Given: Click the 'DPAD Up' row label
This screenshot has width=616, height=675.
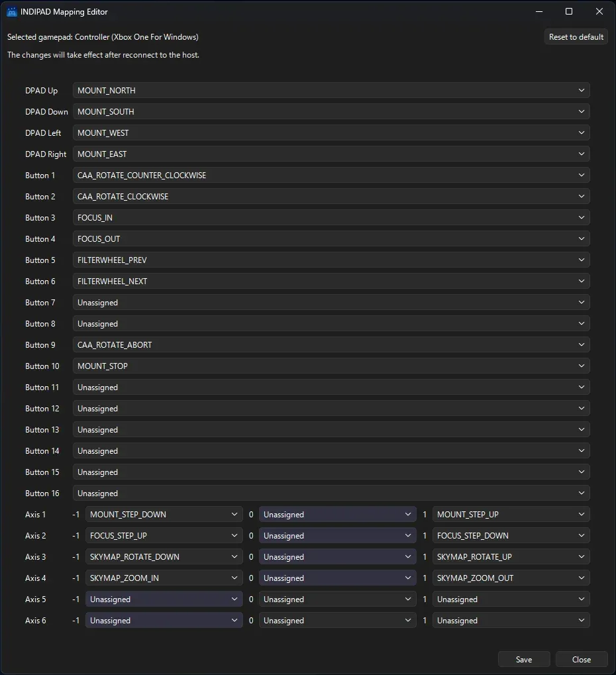Looking at the screenshot, I should 41,90.
